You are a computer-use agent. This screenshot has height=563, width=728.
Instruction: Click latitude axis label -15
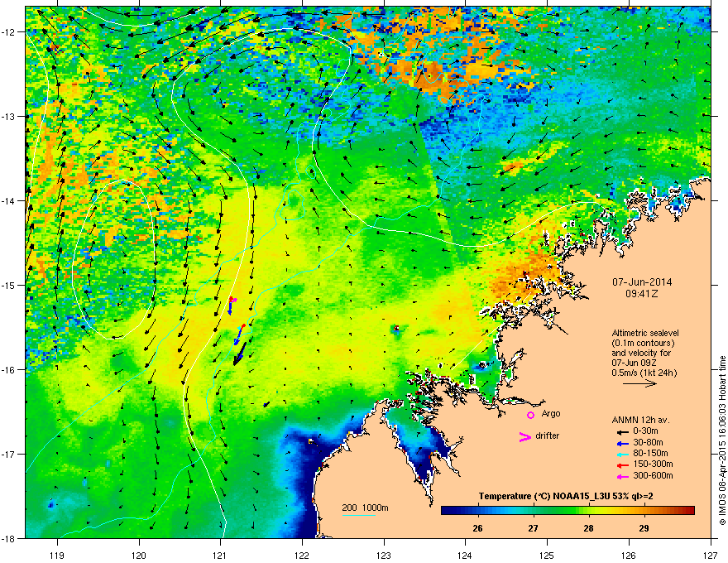[x=8, y=285]
